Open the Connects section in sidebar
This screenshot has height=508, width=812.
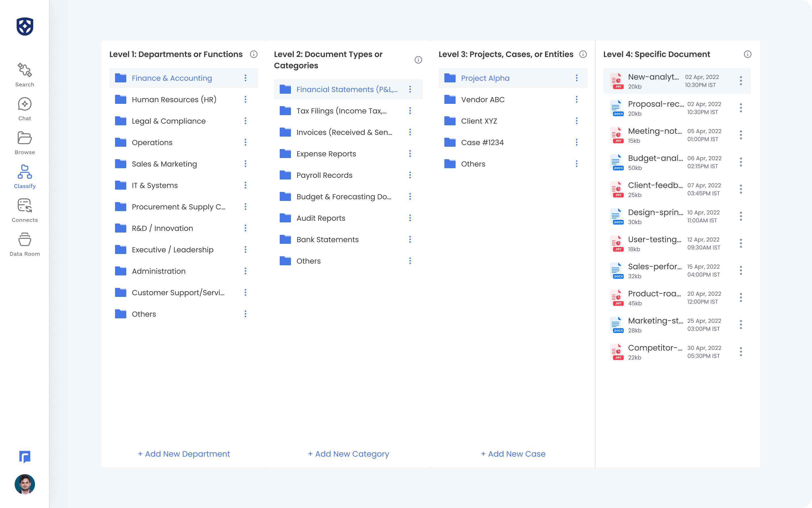pyautogui.click(x=25, y=210)
